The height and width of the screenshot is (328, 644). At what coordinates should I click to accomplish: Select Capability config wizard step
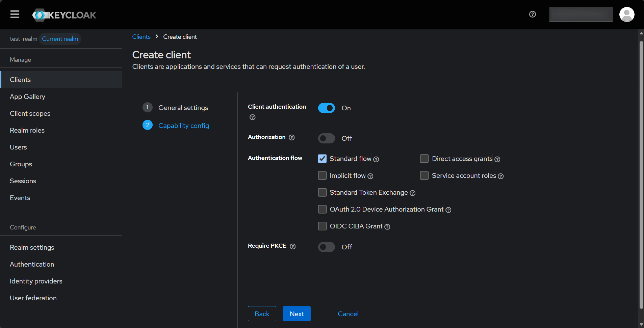[x=176, y=125]
